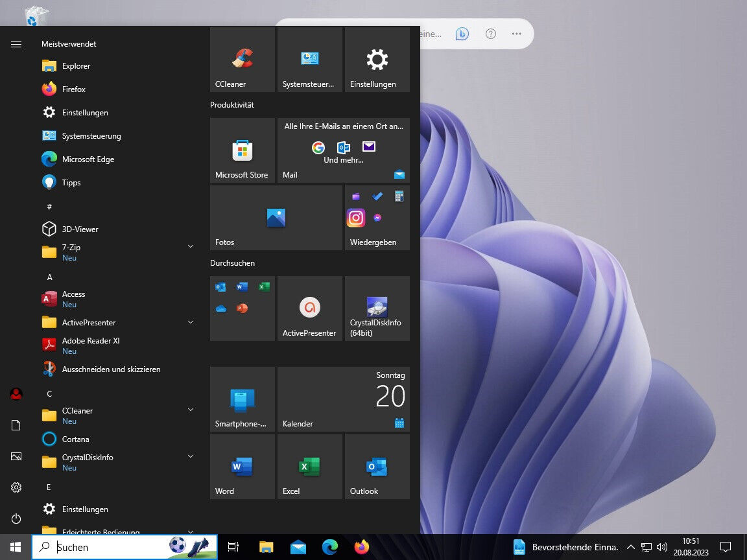The image size is (747, 560).
Task: Click the Produktivität tile group header
Action: [x=232, y=105]
